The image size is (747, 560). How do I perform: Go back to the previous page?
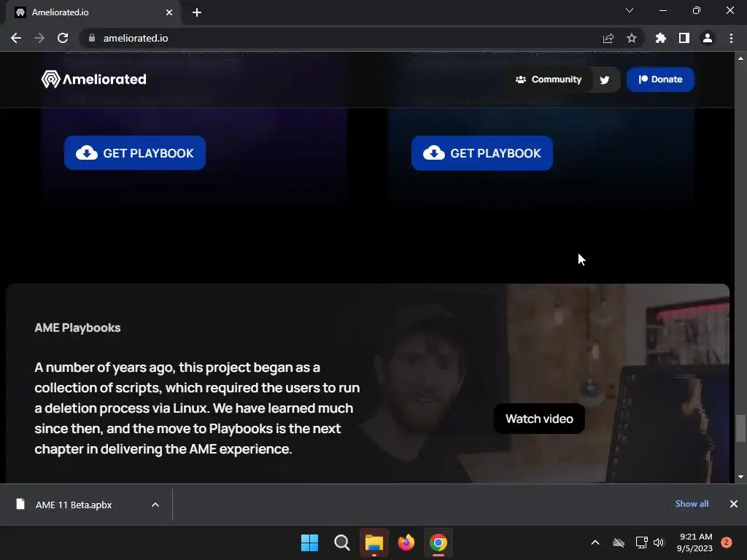(16, 38)
